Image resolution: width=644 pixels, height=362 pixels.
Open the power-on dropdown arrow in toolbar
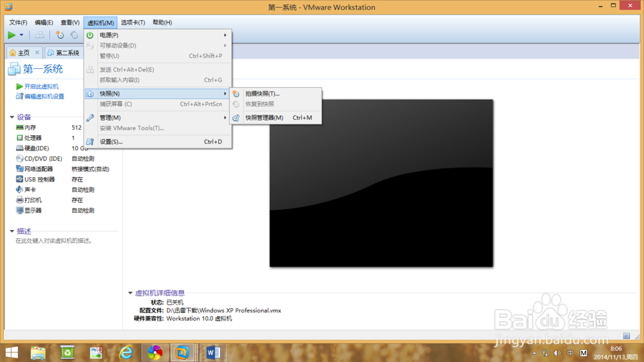tap(21, 35)
